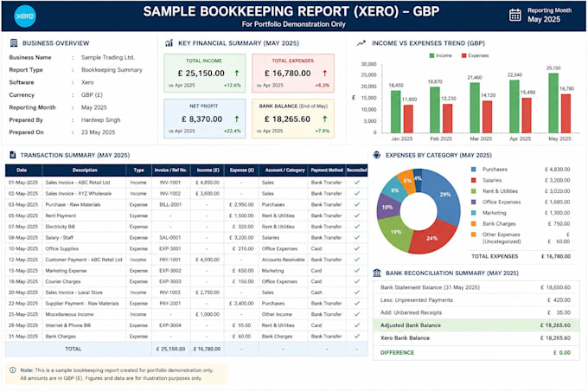Click the Income vs Expenses trend icon

click(x=361, y=43)
